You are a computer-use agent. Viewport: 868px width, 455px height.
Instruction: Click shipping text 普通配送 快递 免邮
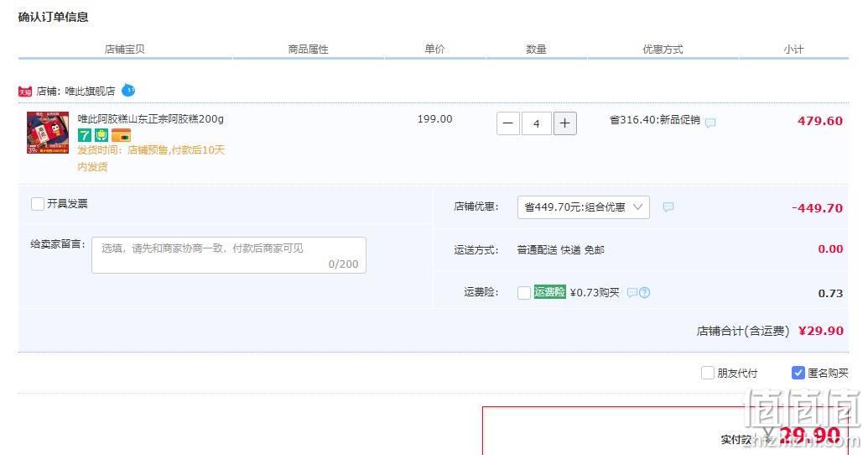560,250
